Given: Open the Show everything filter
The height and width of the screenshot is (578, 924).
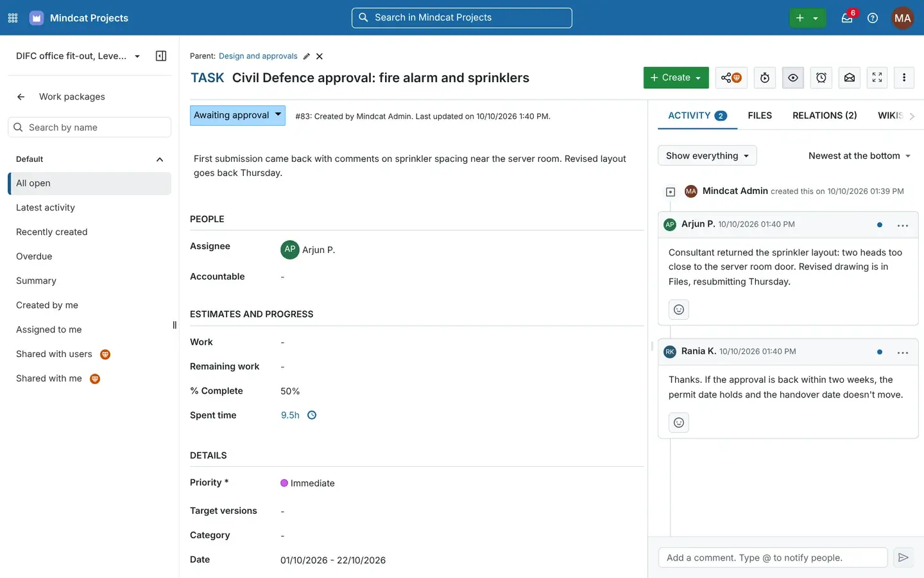Looking at the screenshot, I should pos(707,155).
